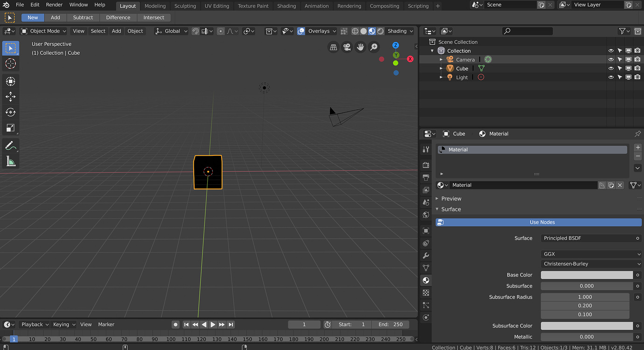Open the File menu
This screenshot has height=350, width=644.
pyautogui.click(x=20, y=5)
